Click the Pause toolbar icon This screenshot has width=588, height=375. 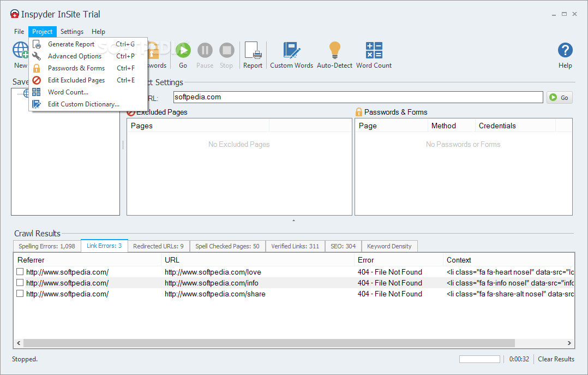click(205, 50)
